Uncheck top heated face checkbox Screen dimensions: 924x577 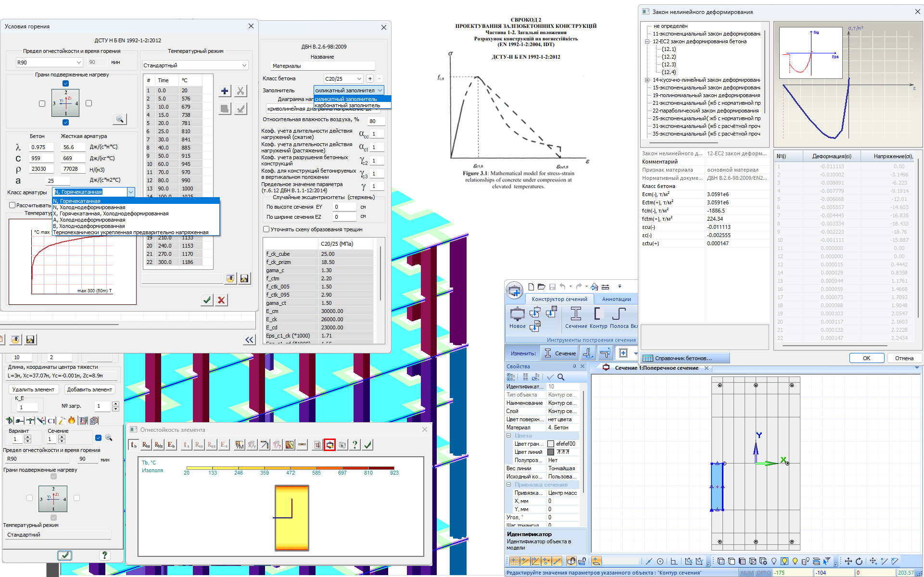66,83
